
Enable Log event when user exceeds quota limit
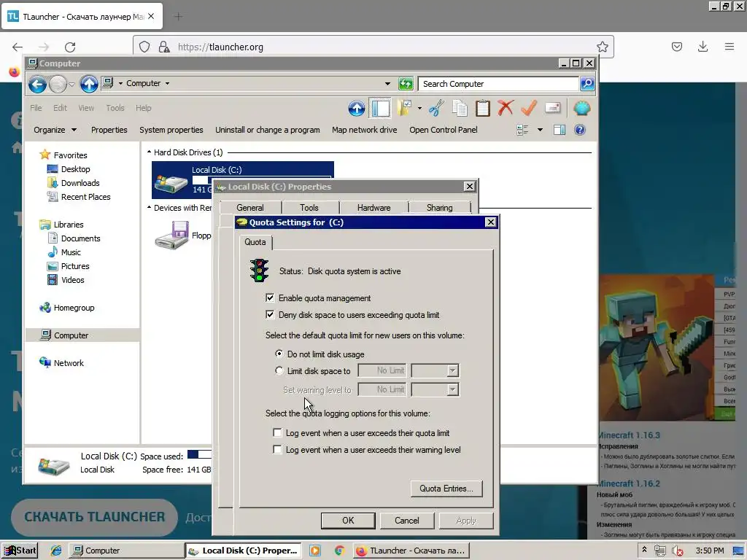point(277,433)
